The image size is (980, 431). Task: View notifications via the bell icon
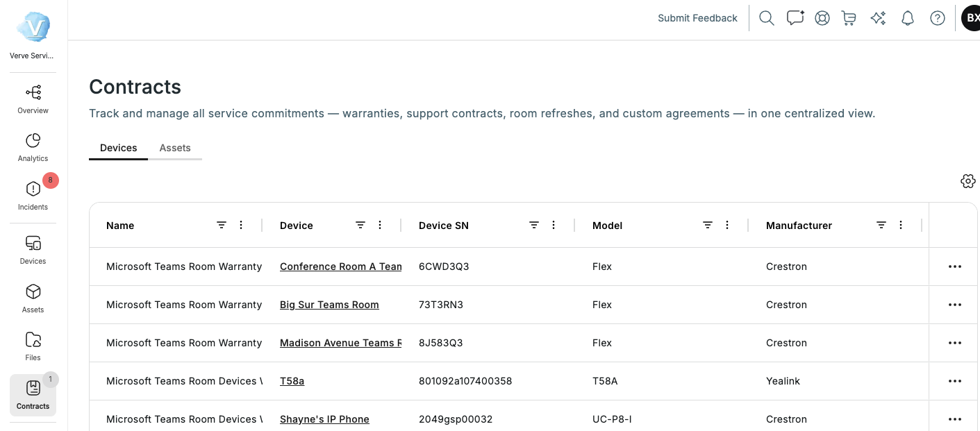(x=907, y=18)
